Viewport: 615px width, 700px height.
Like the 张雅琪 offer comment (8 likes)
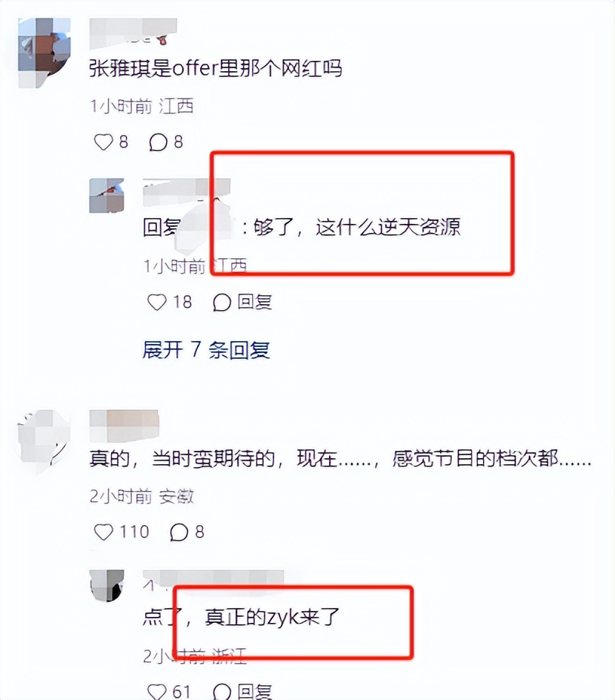tap(104, 142)
